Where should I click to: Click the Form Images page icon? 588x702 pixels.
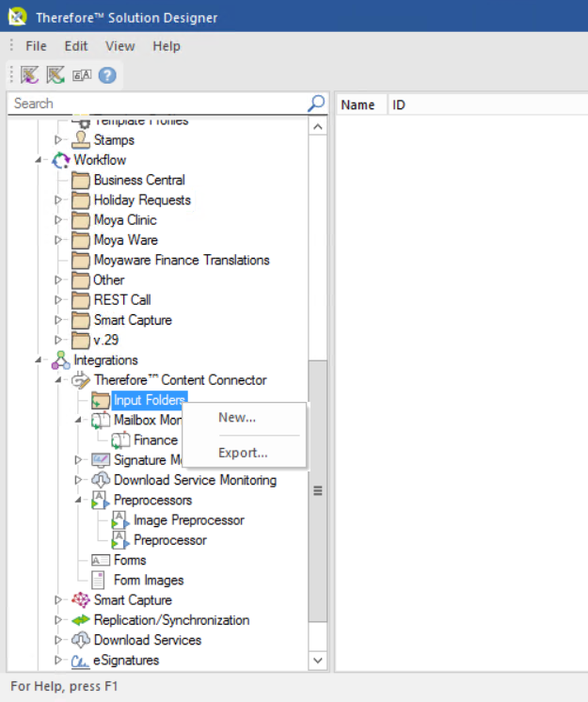point(98,581)
